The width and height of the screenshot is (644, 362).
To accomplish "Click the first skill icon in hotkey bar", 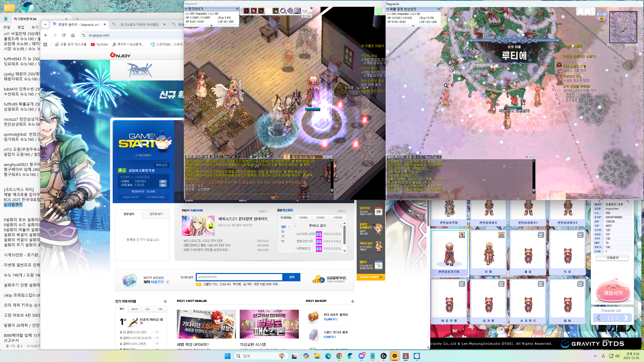I will [x=247, y=11].
